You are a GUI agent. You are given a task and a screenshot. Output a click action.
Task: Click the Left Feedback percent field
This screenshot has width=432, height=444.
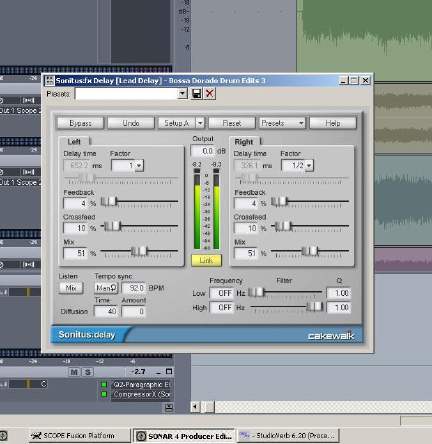coord(76,203)
